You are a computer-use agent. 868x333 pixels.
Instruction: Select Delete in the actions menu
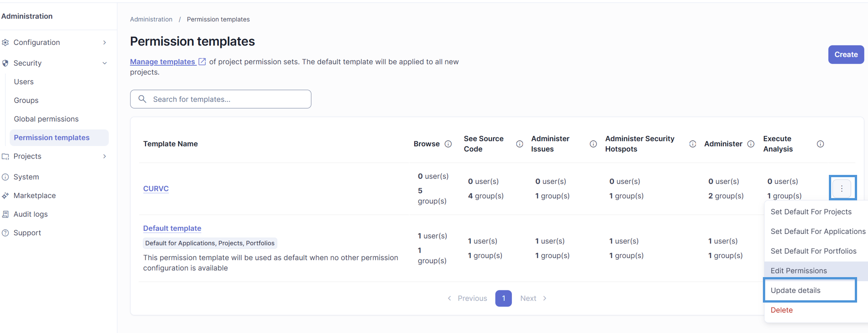pyautogui.click(x=816, y=310)
